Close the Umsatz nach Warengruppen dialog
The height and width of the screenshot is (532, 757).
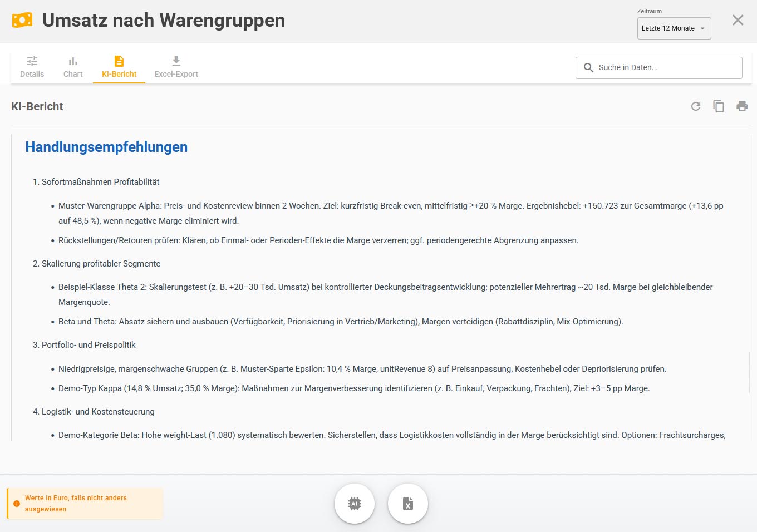738,21
